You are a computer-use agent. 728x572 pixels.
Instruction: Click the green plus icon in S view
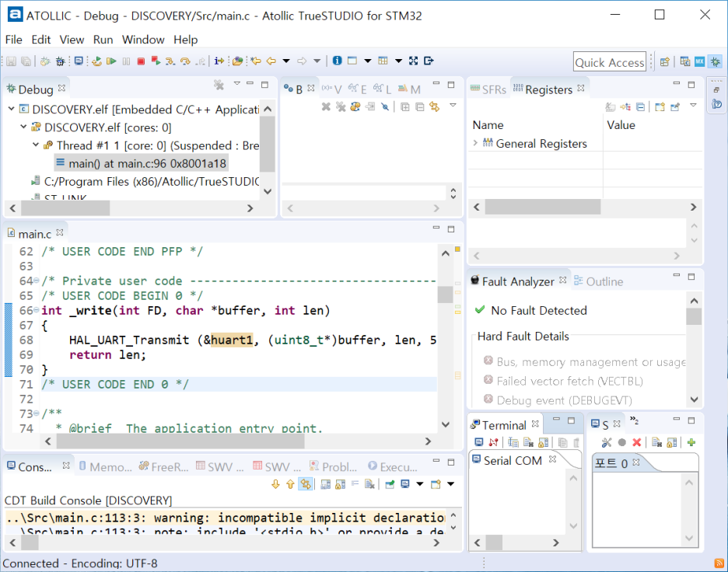click(x=691, y=442)
